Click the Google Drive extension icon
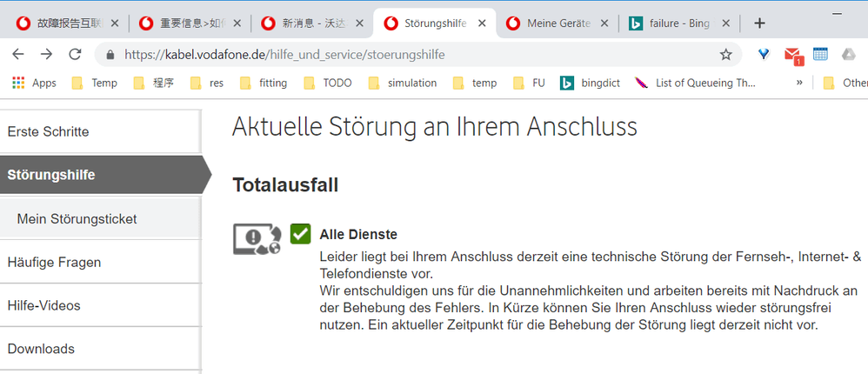This screenshot has height=374, width=868. point(849,55)
